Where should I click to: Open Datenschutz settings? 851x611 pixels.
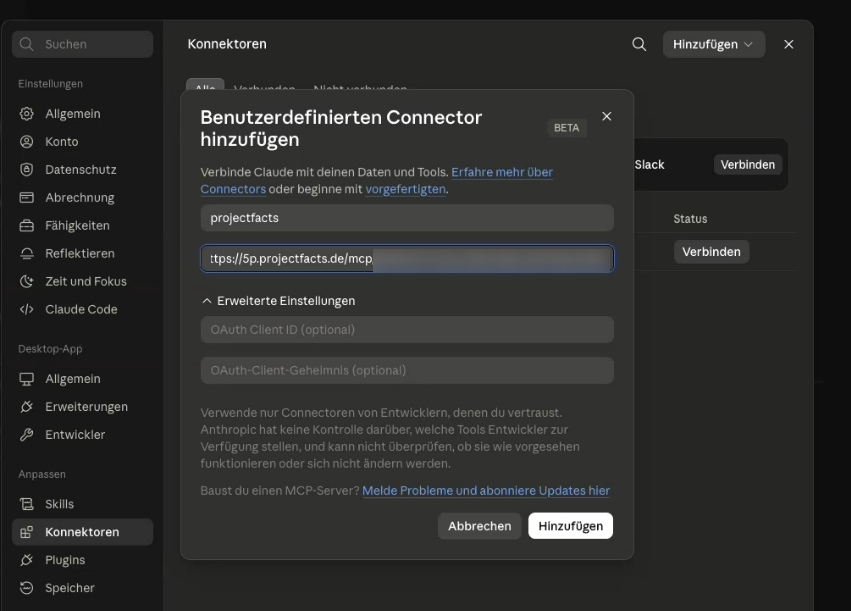pos(80,169)
